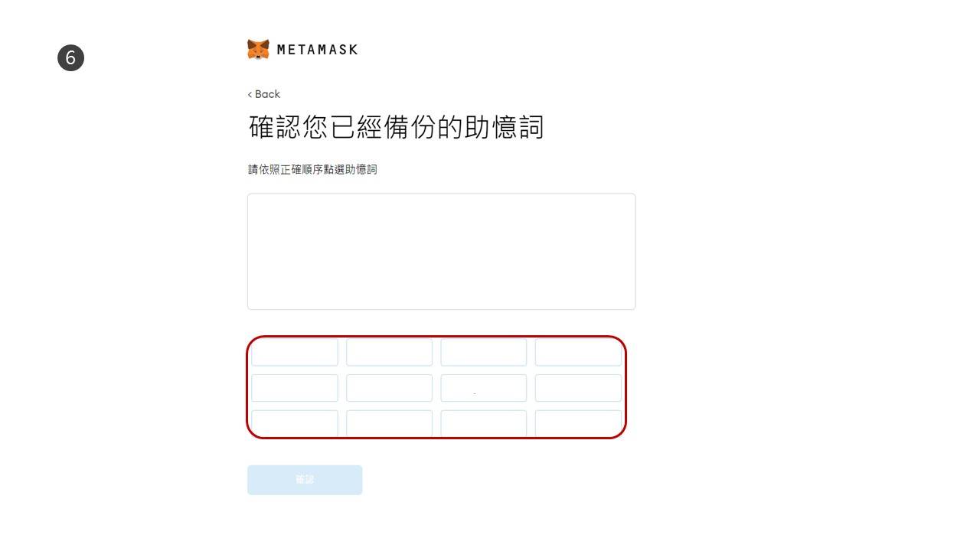Go back using the Back link

263,94
